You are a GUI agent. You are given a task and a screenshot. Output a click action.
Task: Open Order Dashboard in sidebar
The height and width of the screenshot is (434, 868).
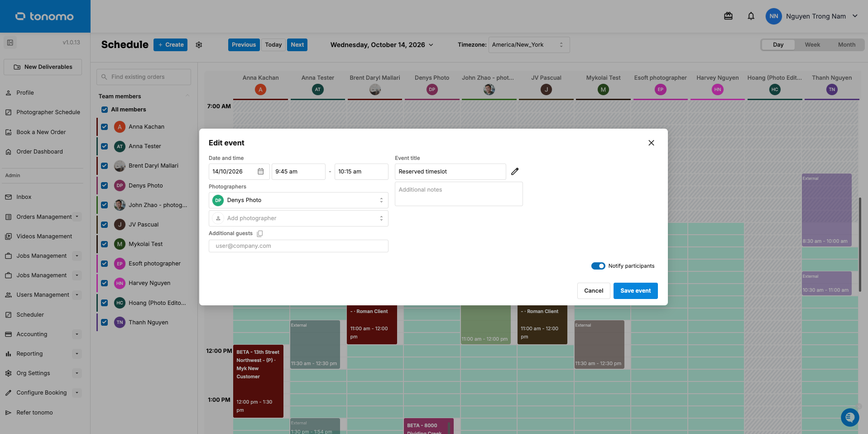click(x=40, y=152)
